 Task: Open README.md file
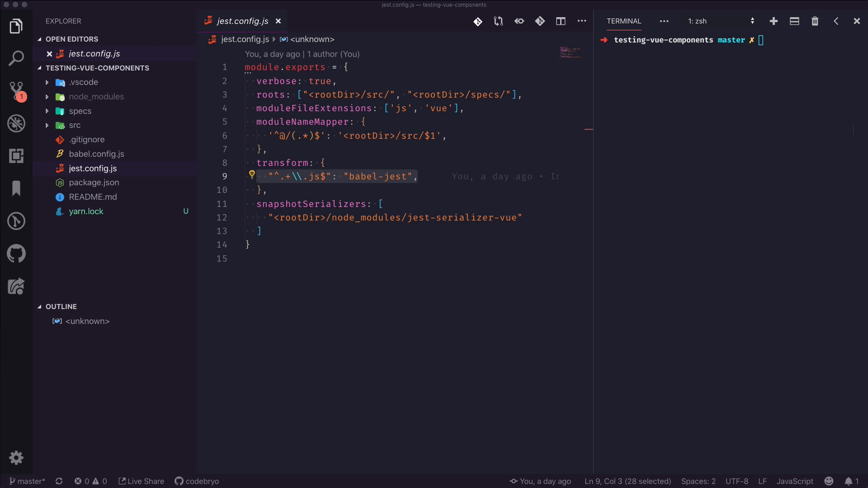(92, 197)
